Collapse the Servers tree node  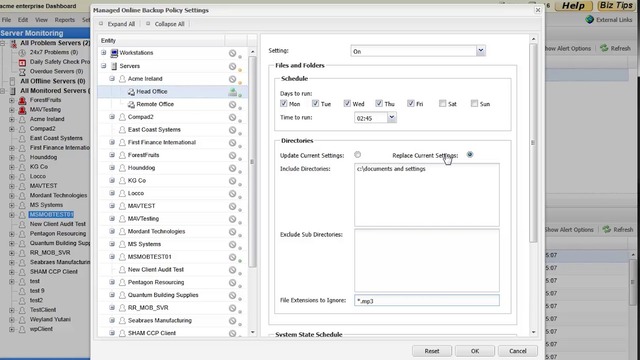[104, 66]
